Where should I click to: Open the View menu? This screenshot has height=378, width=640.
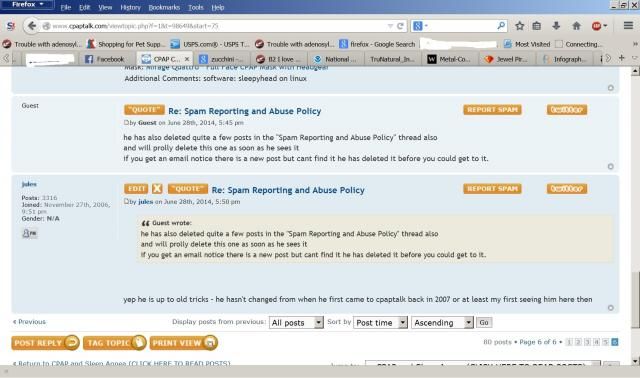tap(105, 7)
